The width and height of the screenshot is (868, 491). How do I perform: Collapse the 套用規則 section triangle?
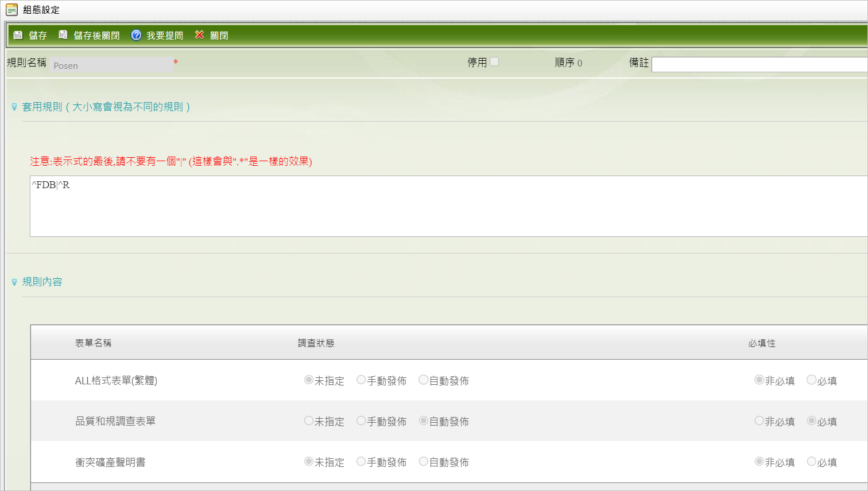(x=14, y=107)
